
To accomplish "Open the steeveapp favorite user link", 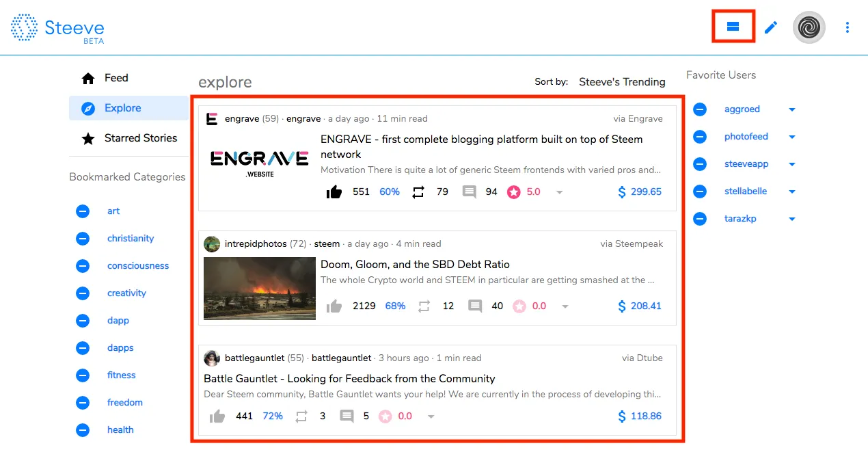I will [746, 164].
